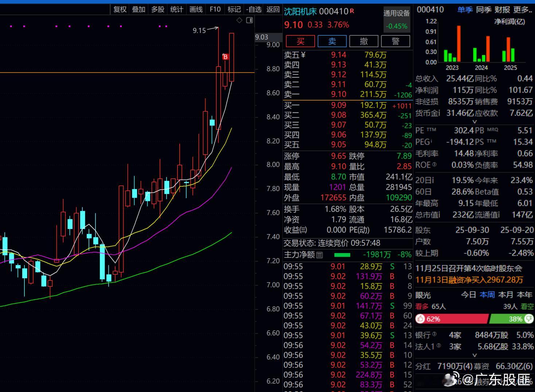The width and height of the screenshot is (535, 392).
Task: Open F10 company information
Action: click(x=215, y=9)
